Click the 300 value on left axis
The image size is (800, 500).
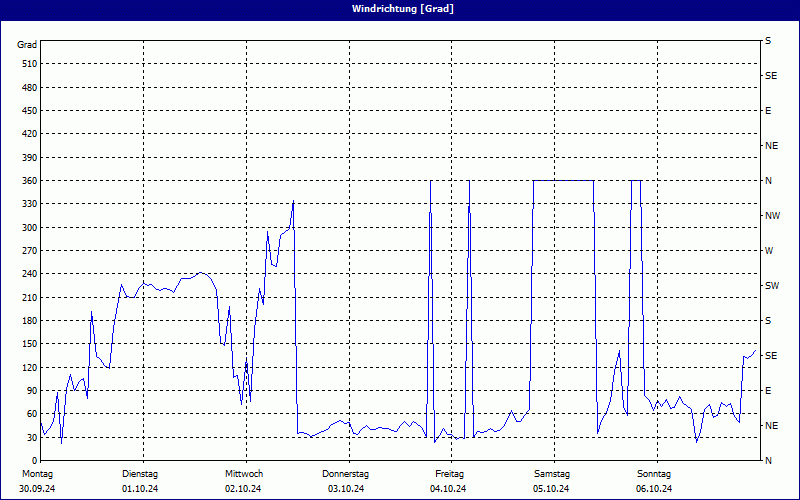tap(30, 228)
